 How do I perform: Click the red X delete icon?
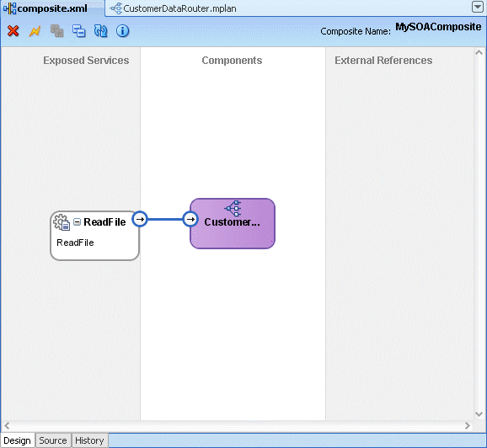tap(13, 31)
